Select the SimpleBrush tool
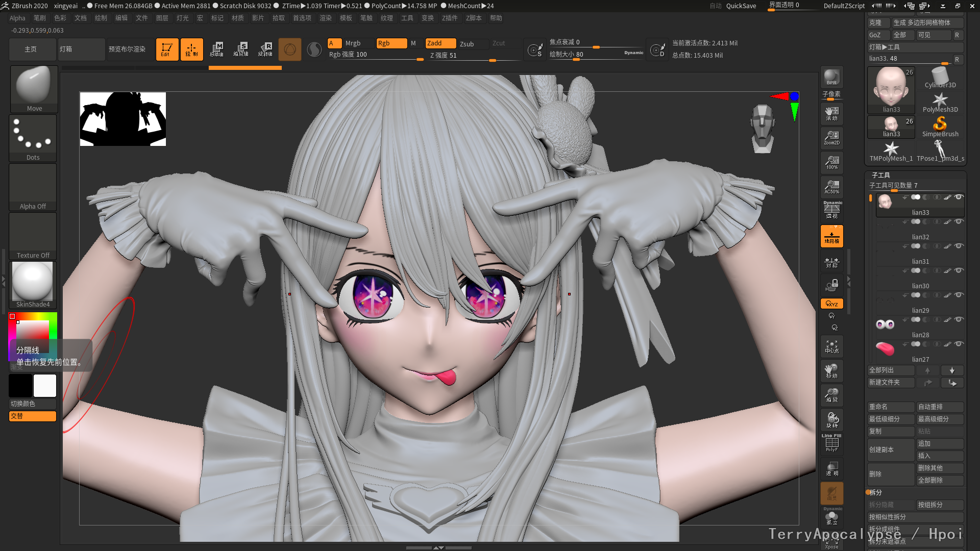Viewport: 980px width, 551px height. 940,127
